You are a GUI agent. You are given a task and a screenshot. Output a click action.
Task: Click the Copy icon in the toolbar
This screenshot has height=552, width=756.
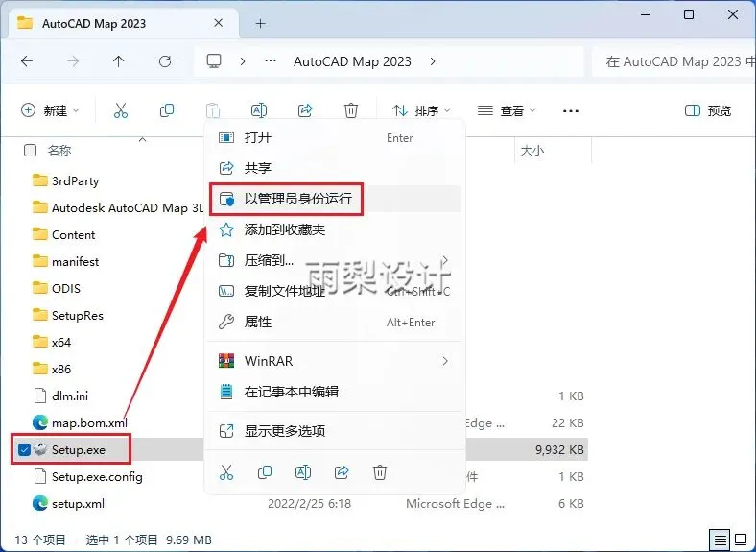167,110
